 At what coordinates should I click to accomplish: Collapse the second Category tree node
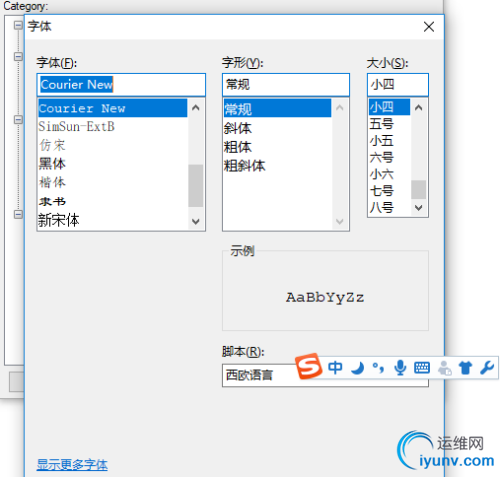[x=18, y=56]
